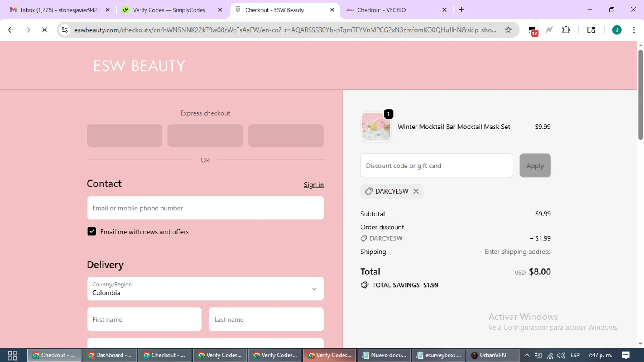The image size is (644, 362).
Task: Click the $8.00 total amount
Action: [540, 272]
